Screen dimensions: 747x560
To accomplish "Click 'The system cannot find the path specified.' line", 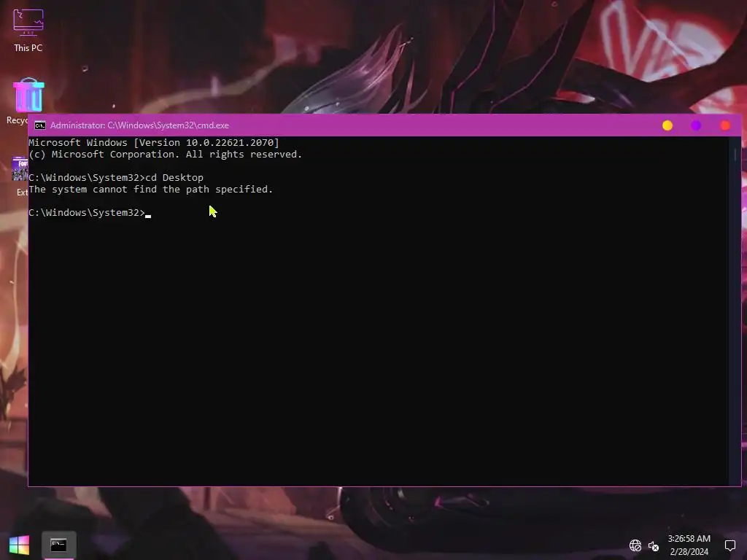I will point(150,190).
